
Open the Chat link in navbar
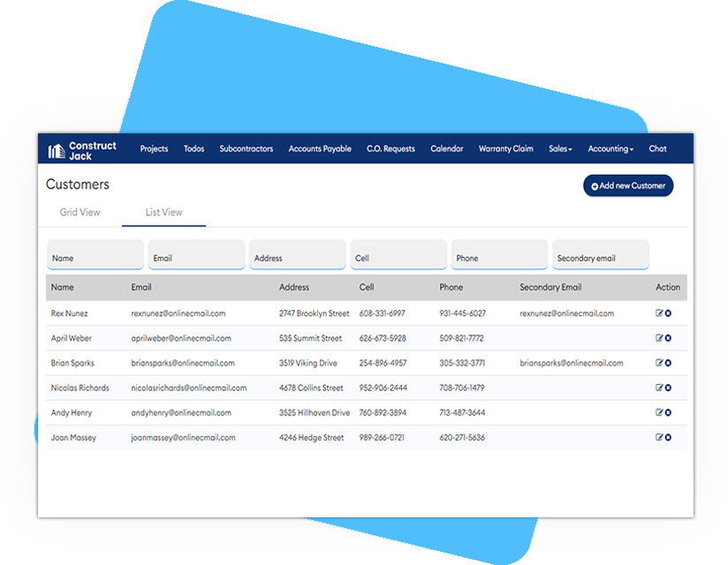(657, 149)
